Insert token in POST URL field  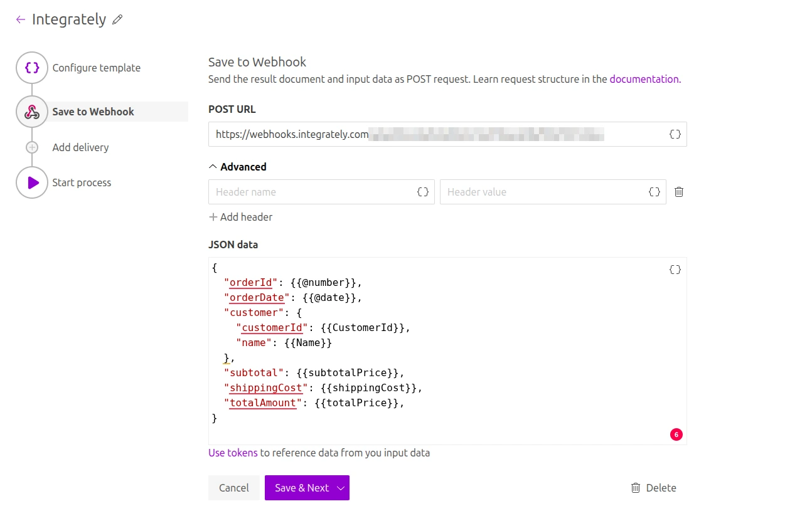[675, 134]
